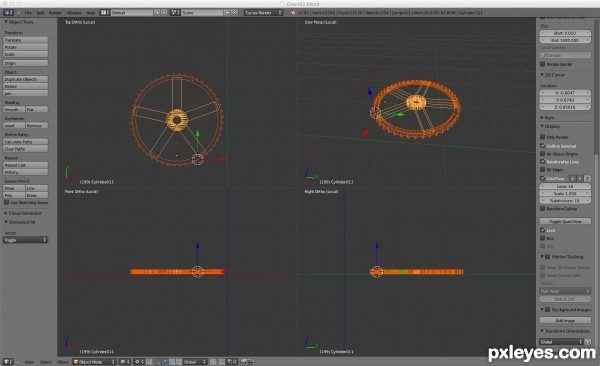
Task: Select the scale manipulator icon
Action: pos(179,361)
